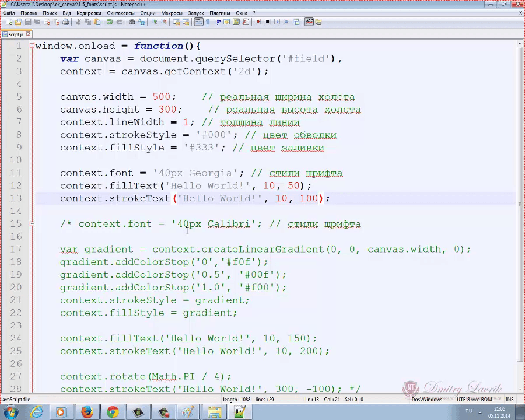
Task: Open the ? help menu
Action: pos(254,13)
